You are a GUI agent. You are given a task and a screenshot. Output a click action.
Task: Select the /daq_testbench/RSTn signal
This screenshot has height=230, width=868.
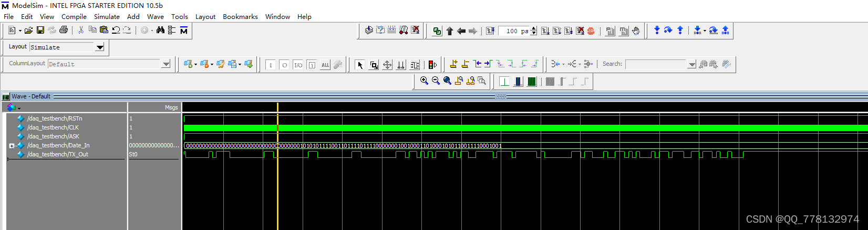(55, 118)
